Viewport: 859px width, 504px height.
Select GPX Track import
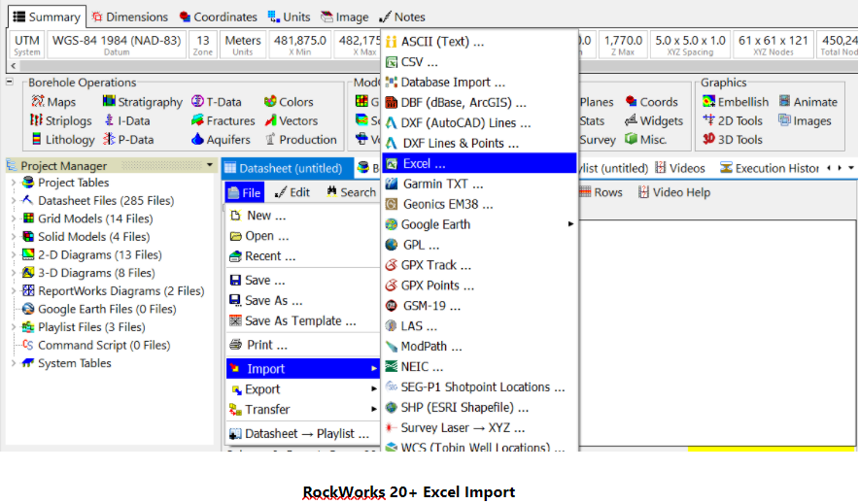click(x=479, y=265)
